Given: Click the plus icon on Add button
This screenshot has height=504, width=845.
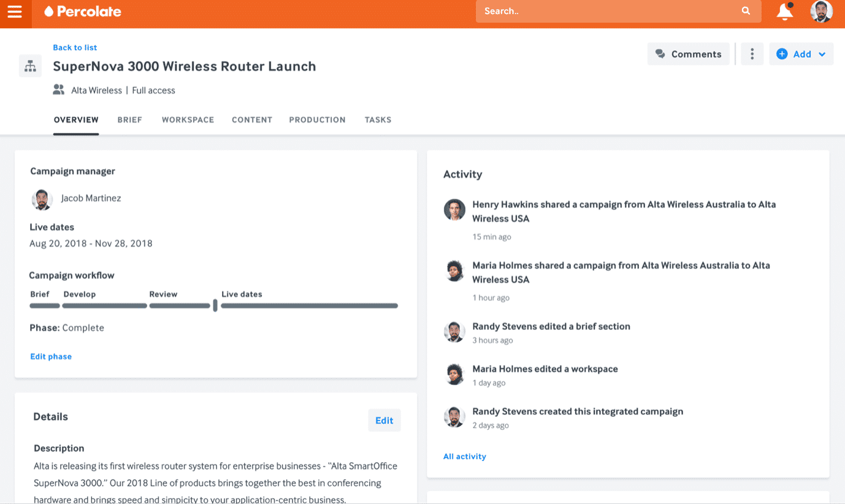Looking at the screenshot, I should pos(782,54).
